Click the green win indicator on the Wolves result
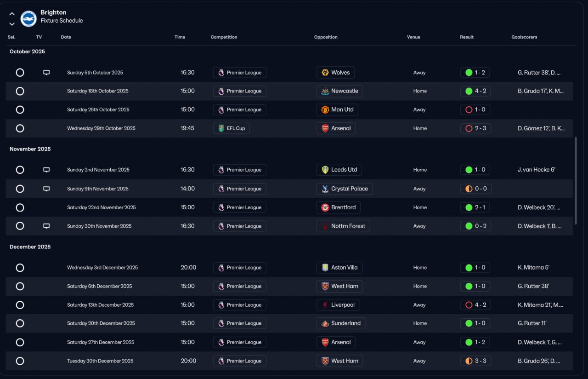 469,73
